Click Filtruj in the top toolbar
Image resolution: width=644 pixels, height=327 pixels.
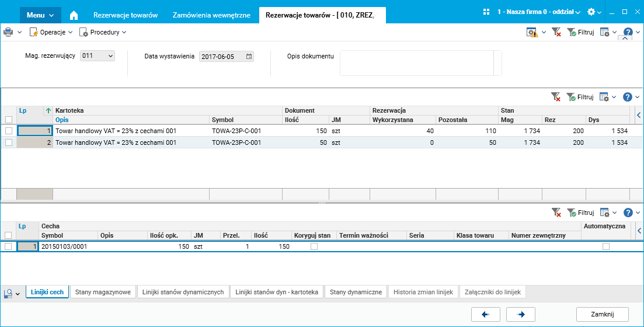[580, 33]
